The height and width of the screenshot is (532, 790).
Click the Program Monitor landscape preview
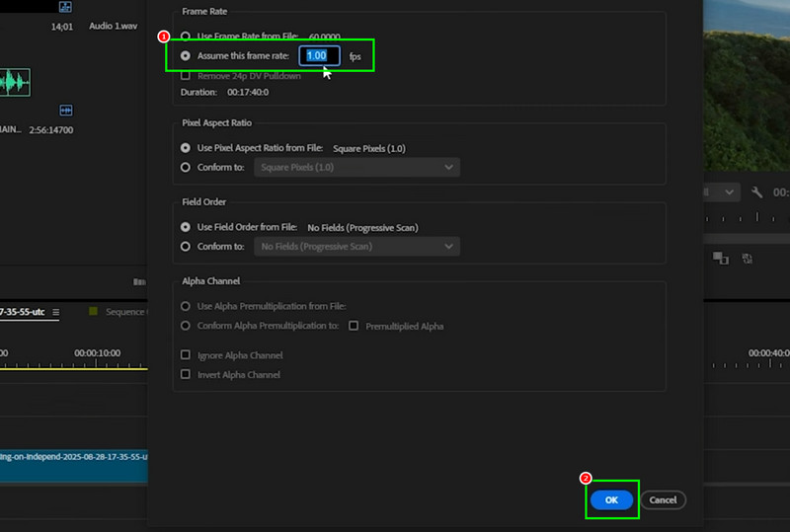tap(747, 86)
